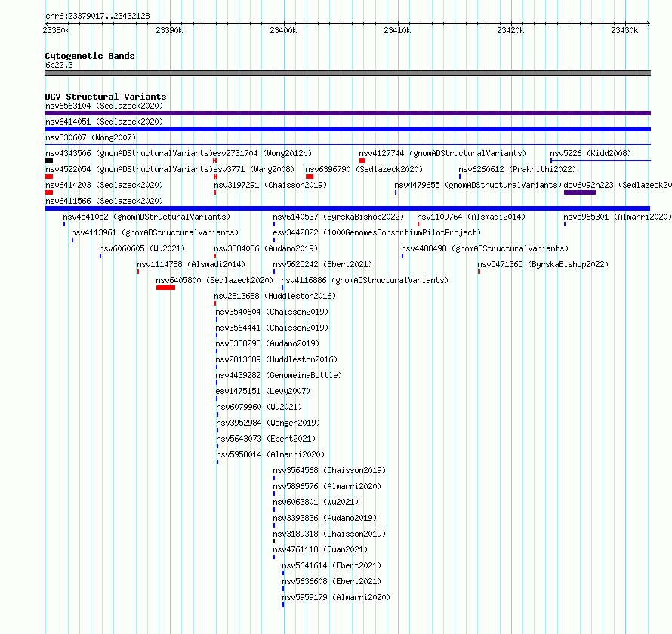The width and height of the screenshot is (672, 634).
Task: Click esv3442822 (1000GenomesConsortiumPilotProject) label
Action: (377, 232)
